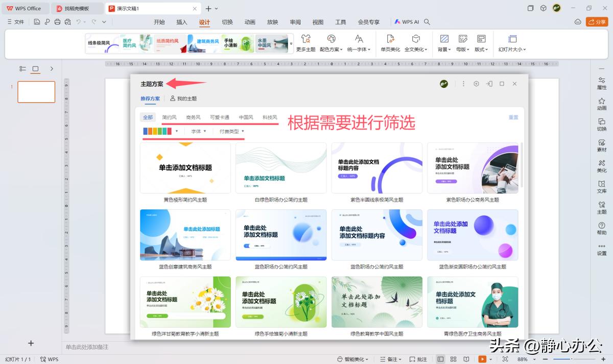
Task: Open 单页美化 in the Design ribbon
Action: (x=390, y=43)
